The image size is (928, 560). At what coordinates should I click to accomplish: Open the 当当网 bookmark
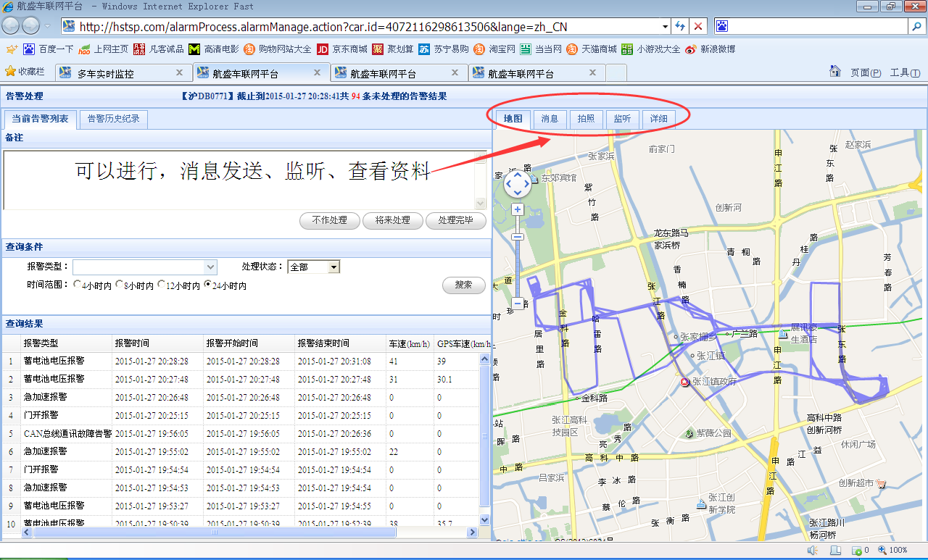[x=541, y=49]
